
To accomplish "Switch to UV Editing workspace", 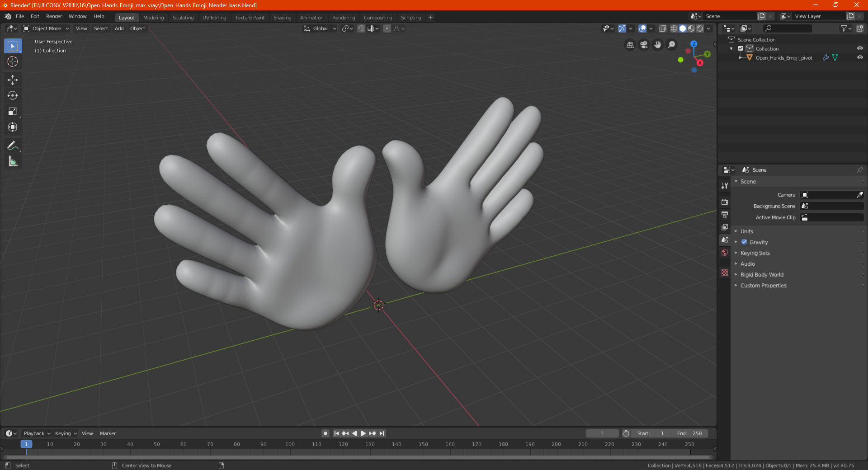I will [x=214, y=18].
